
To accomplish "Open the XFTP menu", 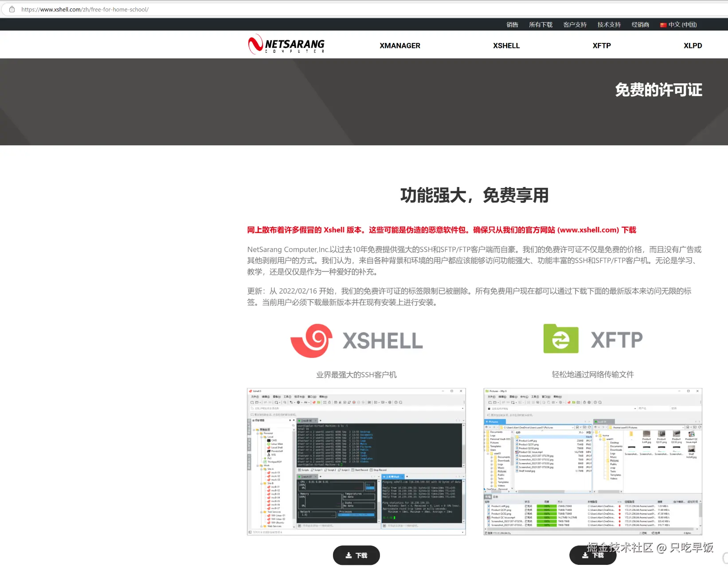I will click(x=602, y=46).
